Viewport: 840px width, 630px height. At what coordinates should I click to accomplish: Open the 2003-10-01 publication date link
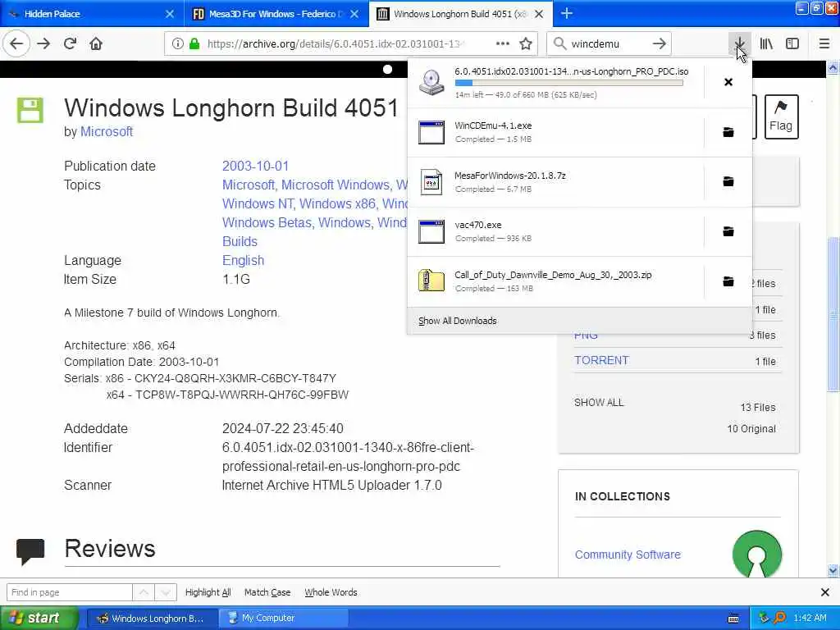[x=256, y=166]
